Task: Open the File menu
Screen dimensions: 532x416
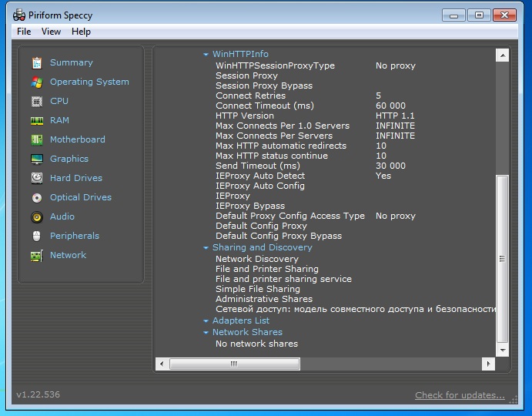Action: tap(24, 32)
